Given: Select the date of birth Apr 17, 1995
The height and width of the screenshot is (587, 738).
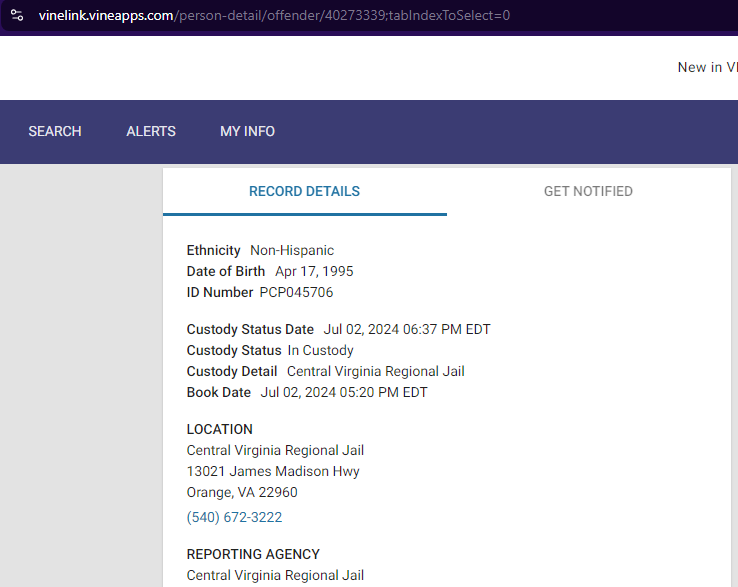Looking at the screenshot, I should (314, 272).
